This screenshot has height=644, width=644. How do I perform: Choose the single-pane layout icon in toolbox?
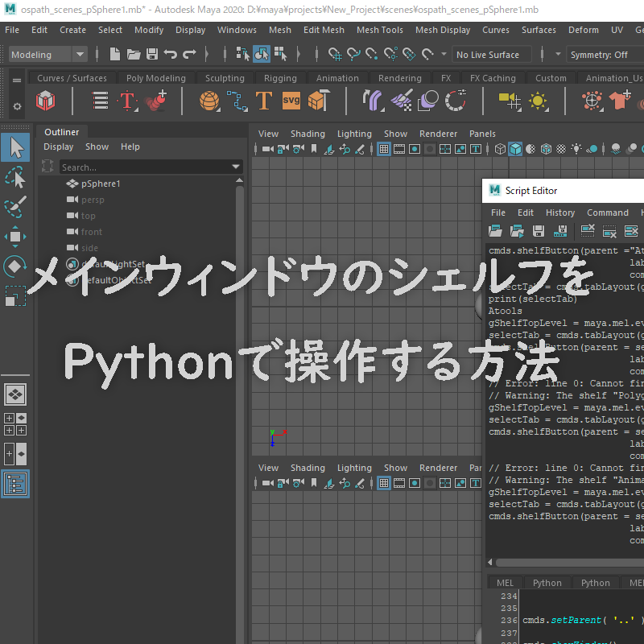click(x=16, y=394)
